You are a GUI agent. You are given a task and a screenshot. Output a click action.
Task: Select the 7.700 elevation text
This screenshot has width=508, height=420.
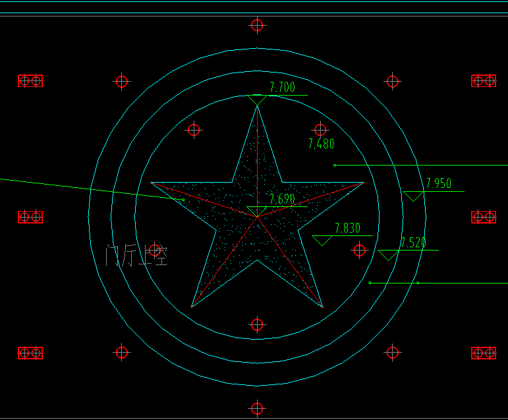pos(282,87)
